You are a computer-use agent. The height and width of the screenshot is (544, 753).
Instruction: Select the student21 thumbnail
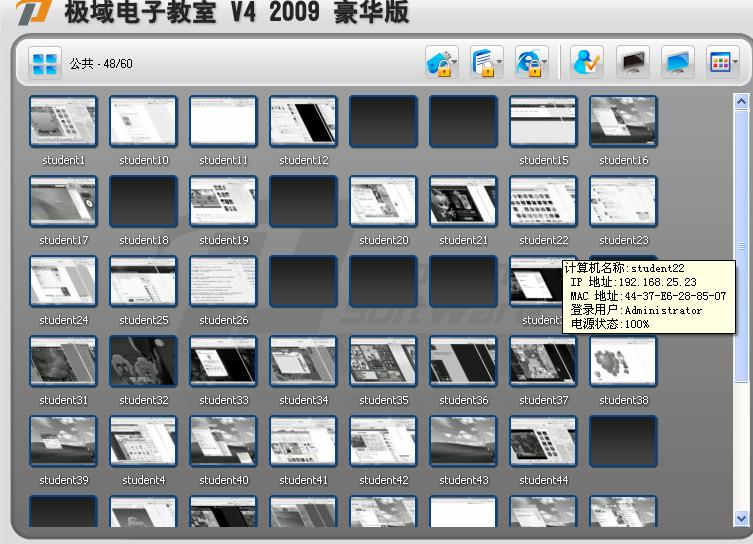click(463, 201)
